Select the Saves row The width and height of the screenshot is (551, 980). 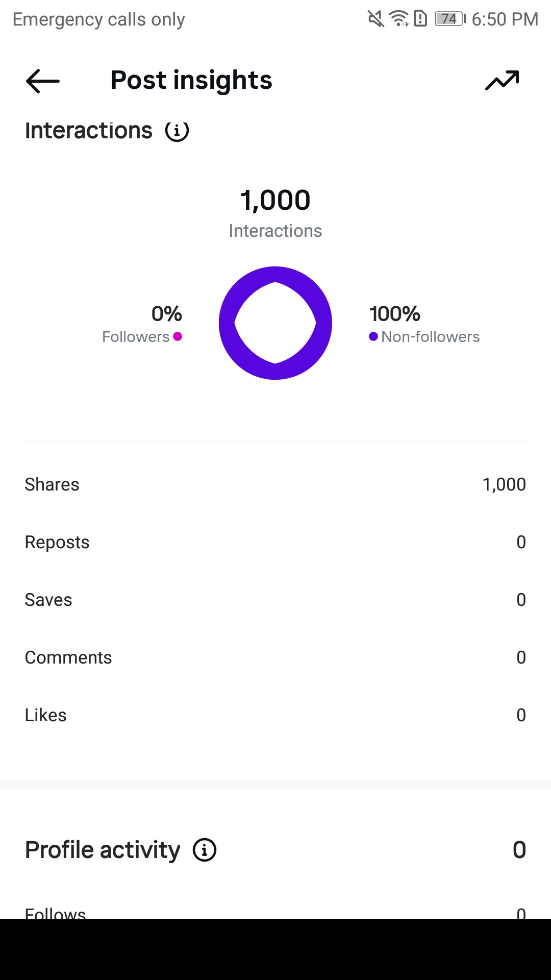(275, 600)
